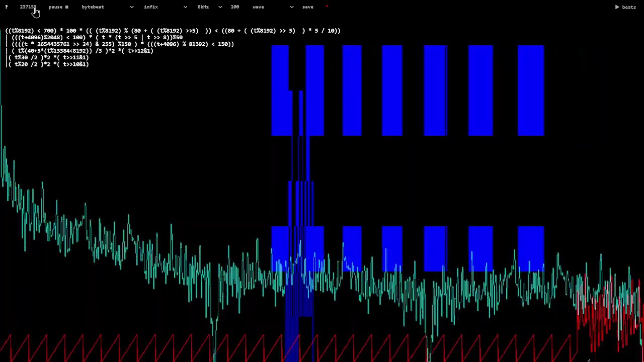Open the wave visualizer dropdown
This screenshot has width=644, height=362.
[x=273, y=7]
